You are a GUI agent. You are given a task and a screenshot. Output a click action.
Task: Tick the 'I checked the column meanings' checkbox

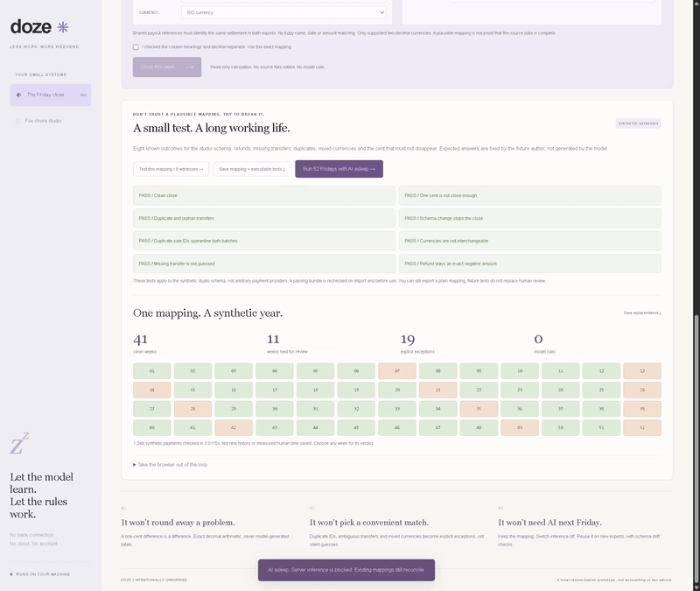(136, 47)
